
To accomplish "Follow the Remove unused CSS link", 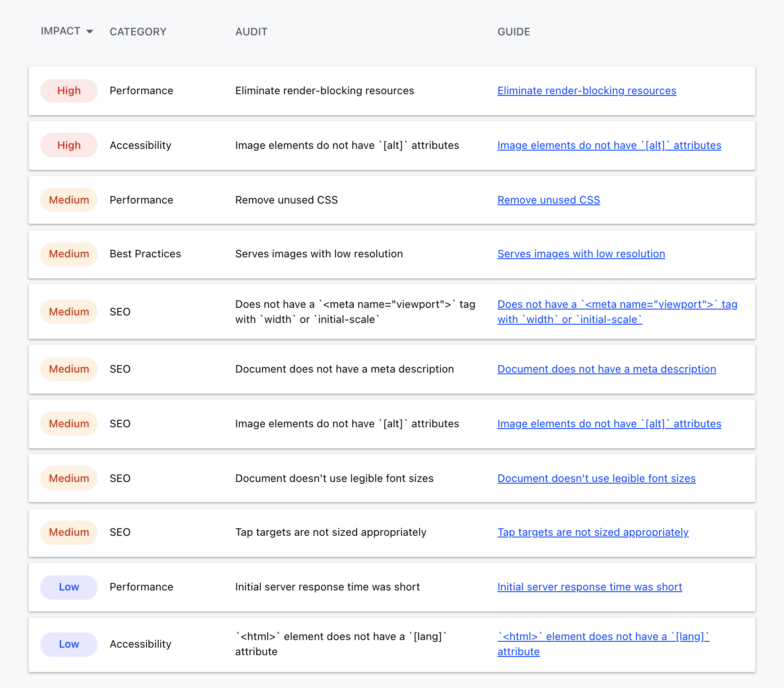I will tap(548, 200).
